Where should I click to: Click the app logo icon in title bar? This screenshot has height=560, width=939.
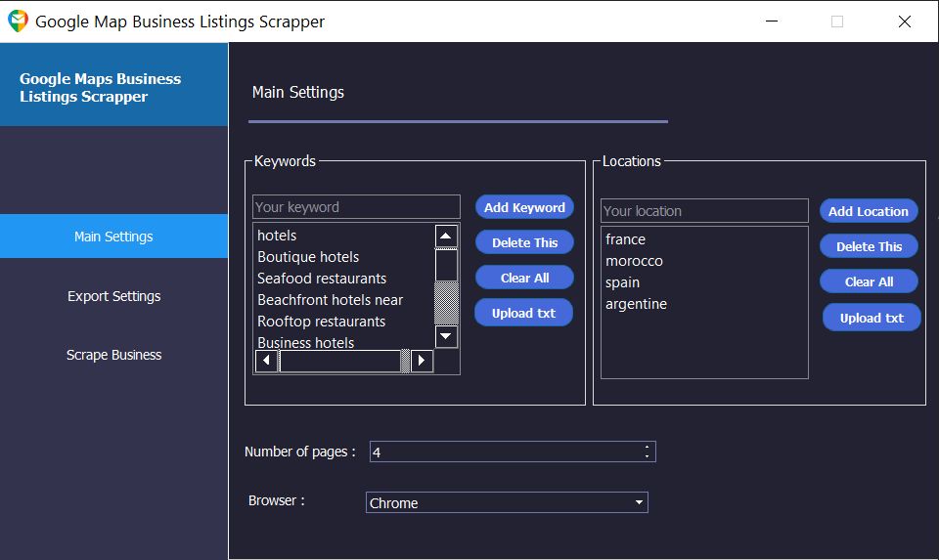pyautogui.click(x=18, y=22)
